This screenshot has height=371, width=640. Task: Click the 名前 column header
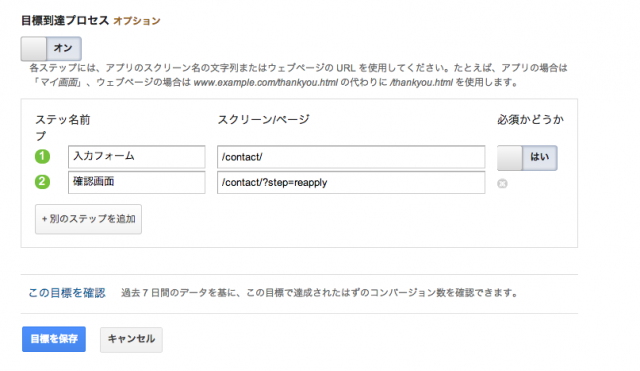click(79, 120)
